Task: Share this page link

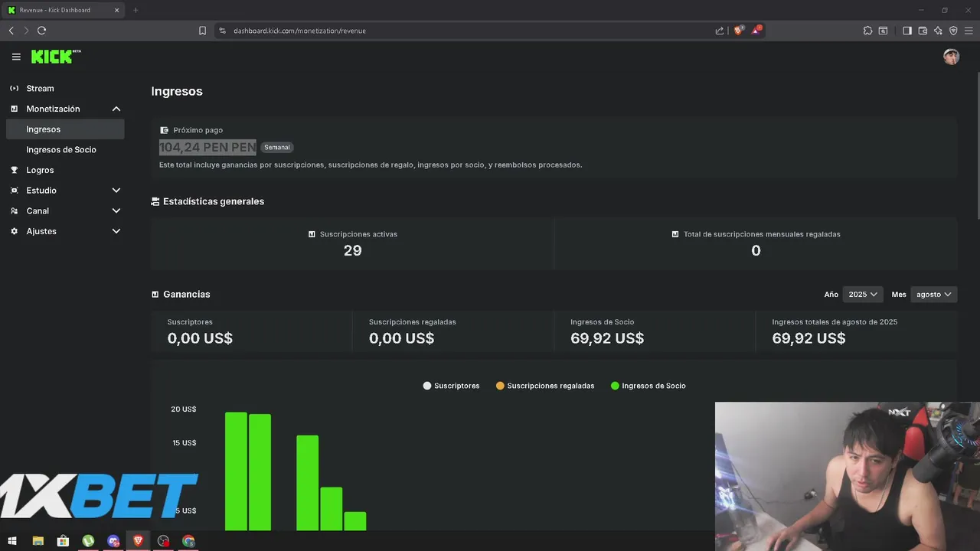Action: (720, 31)
